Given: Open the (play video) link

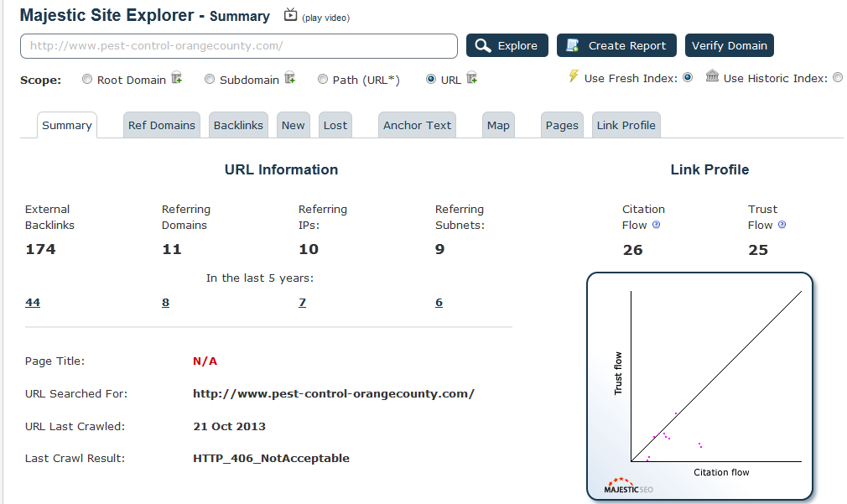Looking at the screenshot, I should click(325, 18).
